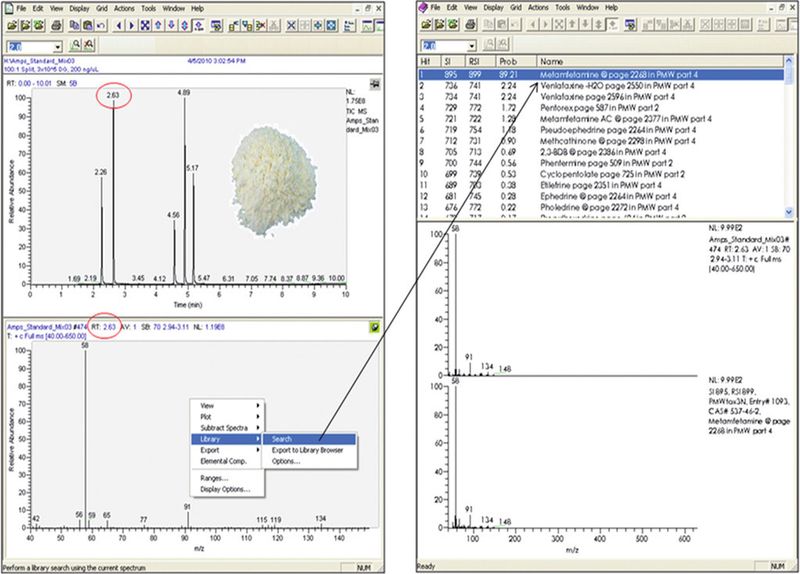Select hit row Methcathinone @ page 2298
Viewport: 800px width, 574px height.
pos(601,141)
